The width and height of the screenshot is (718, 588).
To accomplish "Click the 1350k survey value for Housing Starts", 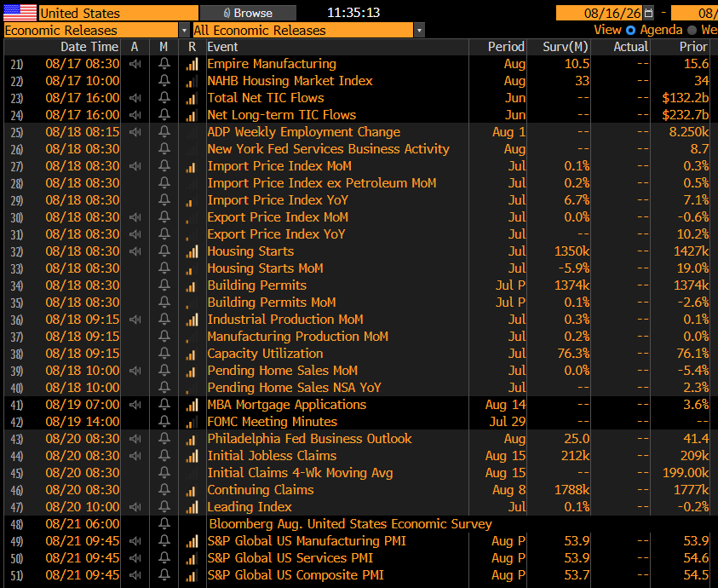I will click(572, 251).
